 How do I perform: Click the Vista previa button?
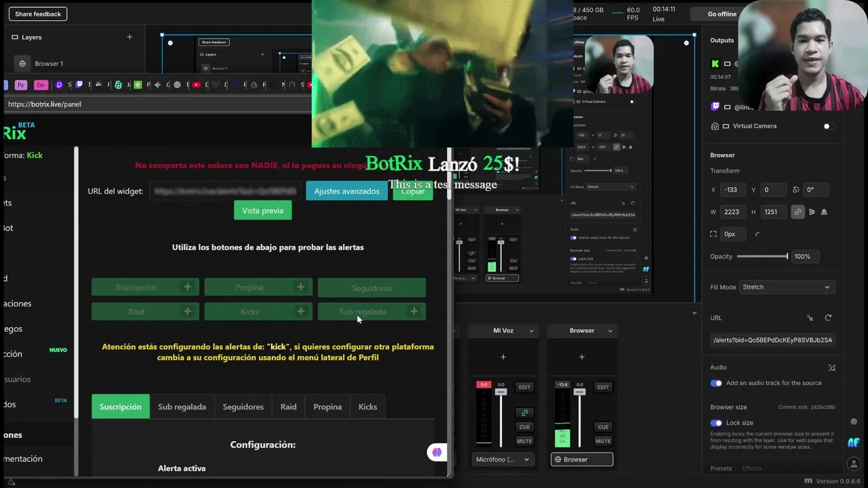coord(262,211)
